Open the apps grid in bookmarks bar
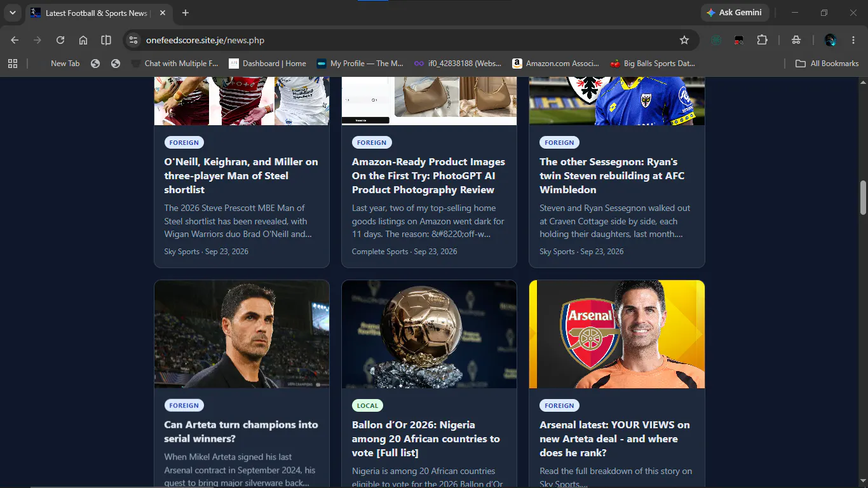Screen dimensions: 868x488 coord(12,64)
